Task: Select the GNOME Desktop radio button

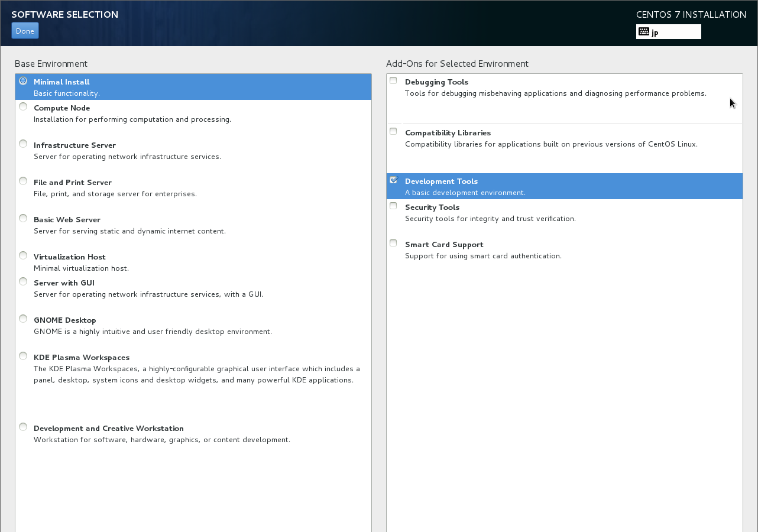Action: [23, 319]
